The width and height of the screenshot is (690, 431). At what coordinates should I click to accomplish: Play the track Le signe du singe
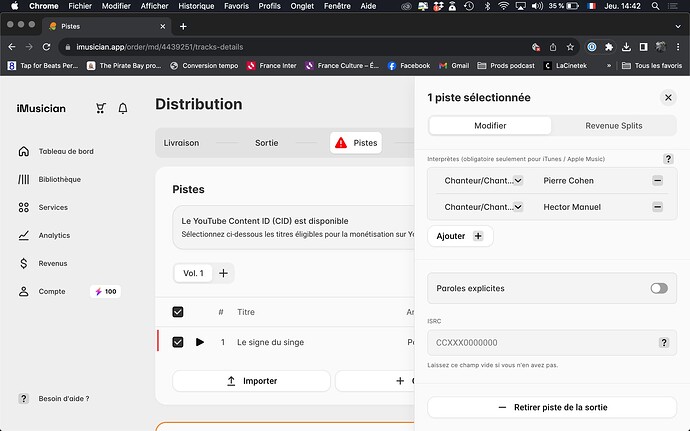[200, 342]
